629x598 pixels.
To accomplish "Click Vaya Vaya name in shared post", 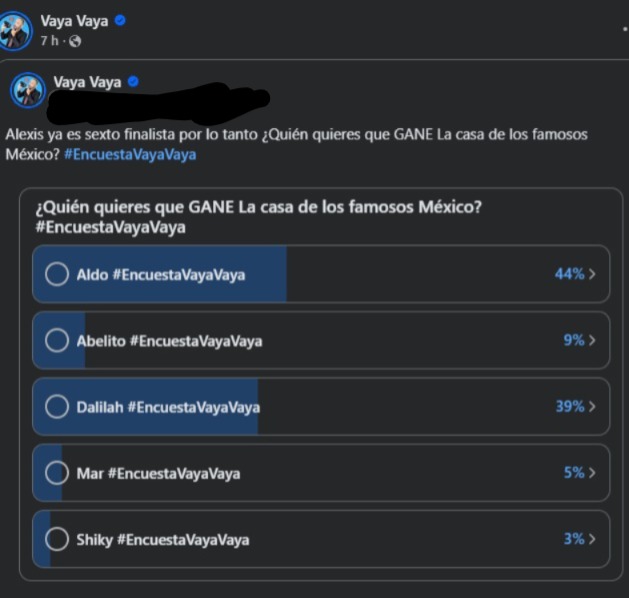I will [x=87, y=82].
